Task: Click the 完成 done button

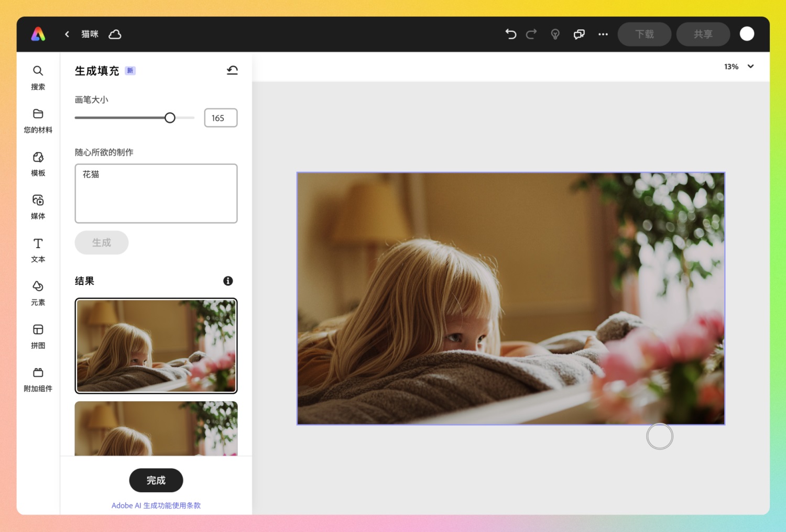Action: [156, 480]
